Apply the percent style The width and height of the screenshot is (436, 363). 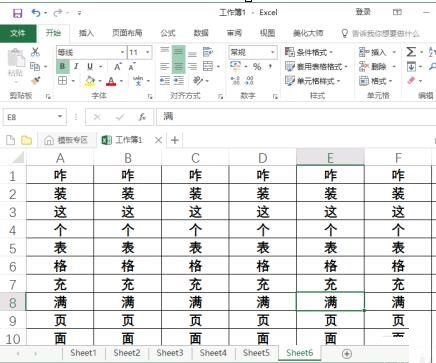click(x=257, y=67)
